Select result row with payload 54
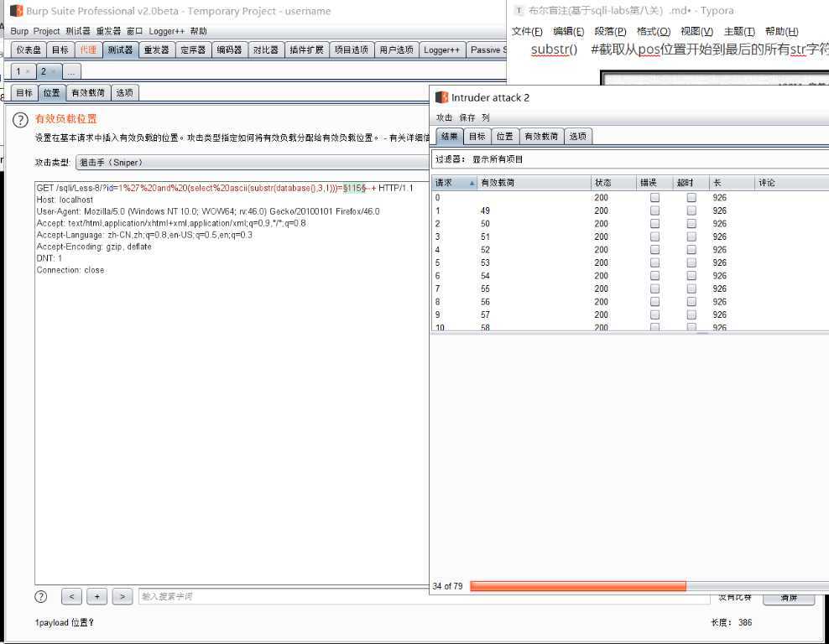Screen dimensions: 829x644 click(x=630, y=276)
